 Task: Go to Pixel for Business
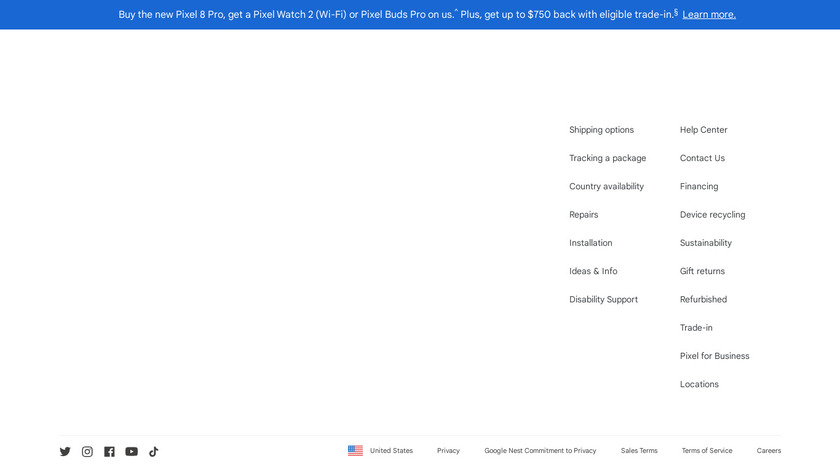[714, 356]
